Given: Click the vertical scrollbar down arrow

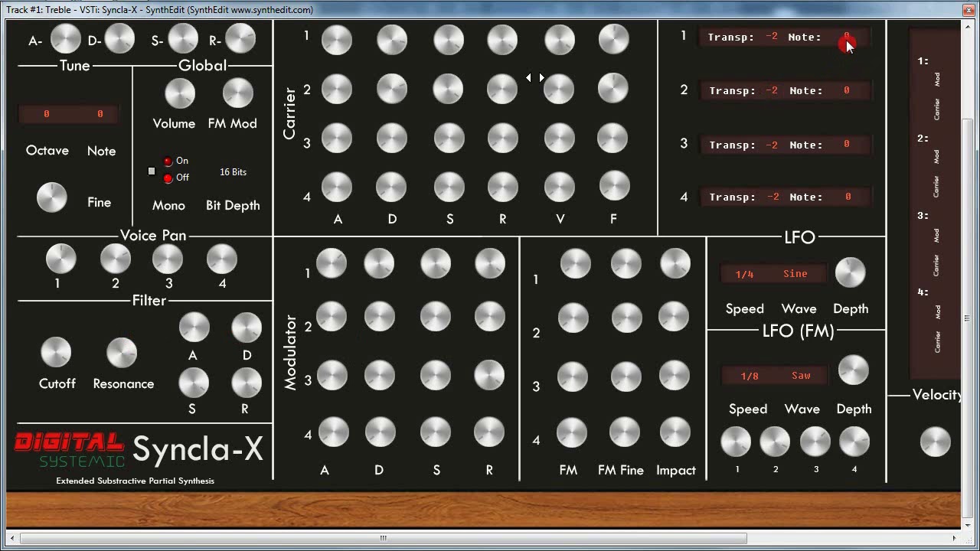Looking at the screenshot, I should (x=969, y=524).
